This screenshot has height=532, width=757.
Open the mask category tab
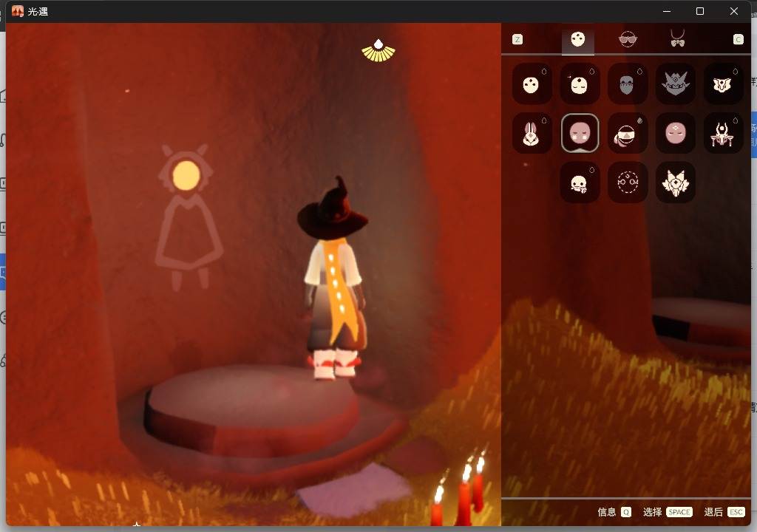[578, 39]
